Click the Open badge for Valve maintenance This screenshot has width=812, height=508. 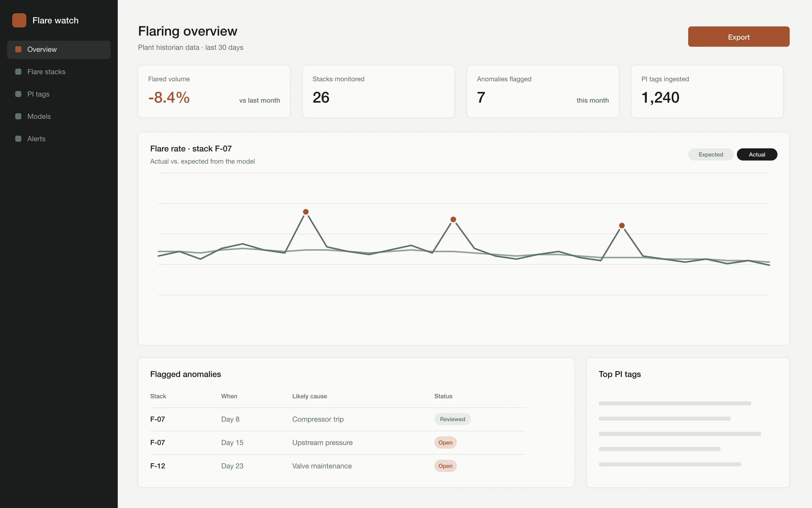[445, 466]
